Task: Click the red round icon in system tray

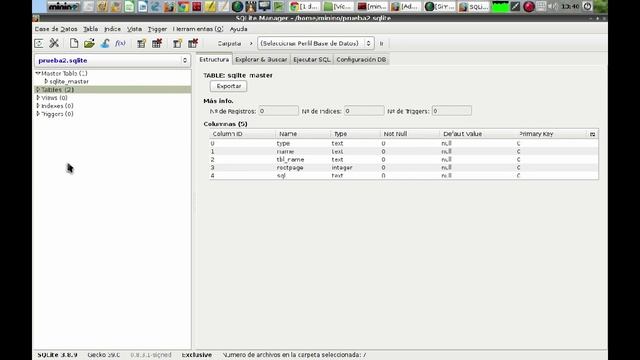Action: pos(529,7)
